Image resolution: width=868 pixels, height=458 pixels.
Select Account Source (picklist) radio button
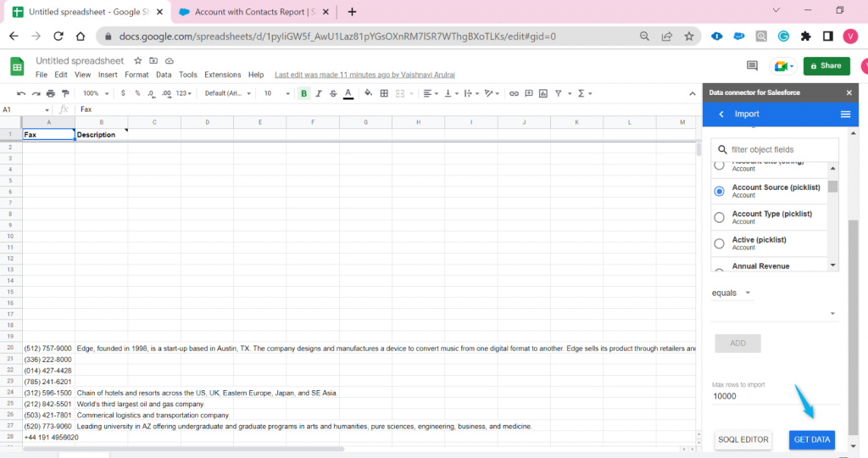point(719,191)
